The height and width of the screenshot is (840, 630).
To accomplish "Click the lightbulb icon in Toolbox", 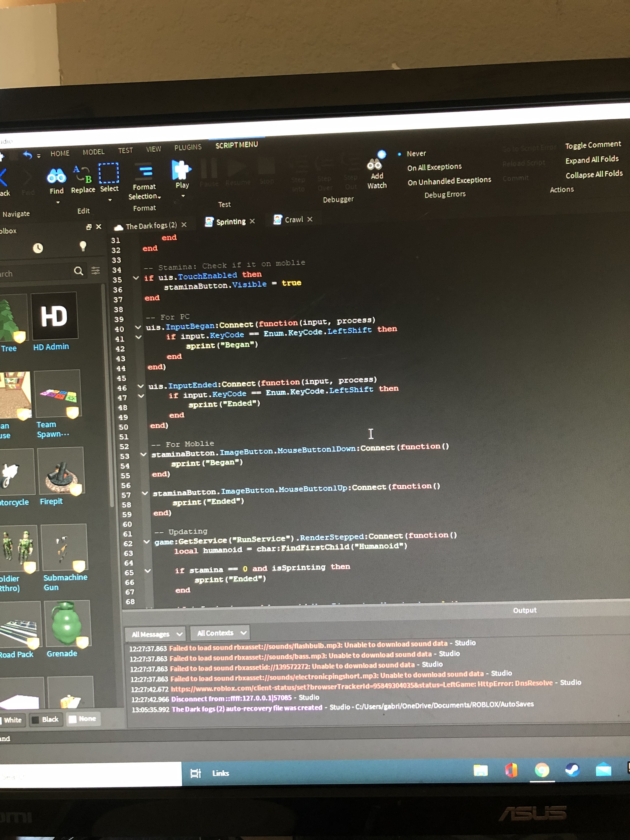I will tap(83, 246).
